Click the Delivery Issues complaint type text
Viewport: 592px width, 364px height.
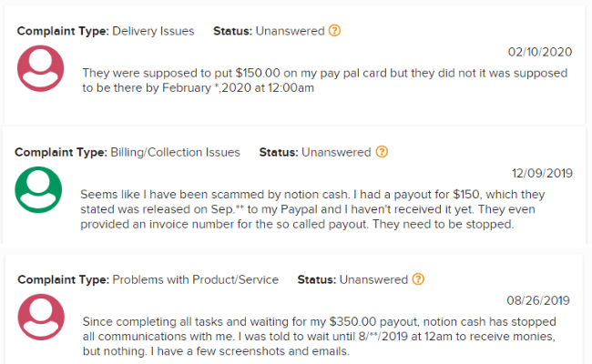(153, 31)
